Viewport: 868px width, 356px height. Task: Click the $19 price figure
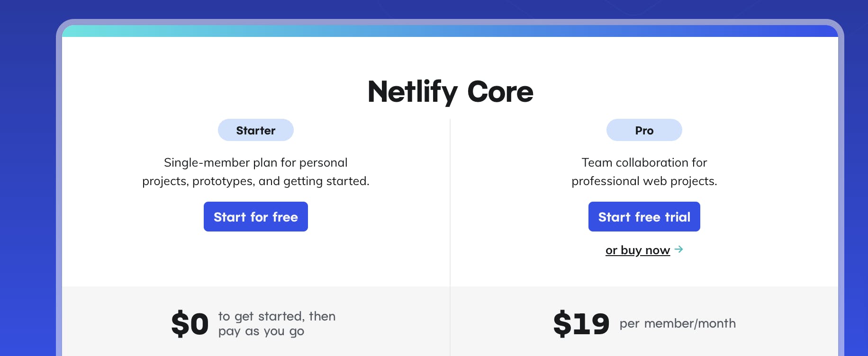point(581,324)
